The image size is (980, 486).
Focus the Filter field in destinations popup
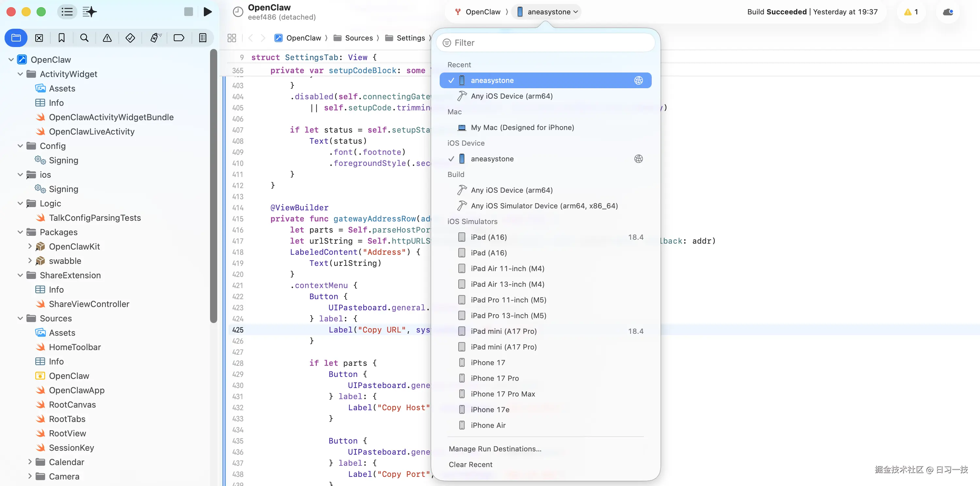[x=546, y=42]
